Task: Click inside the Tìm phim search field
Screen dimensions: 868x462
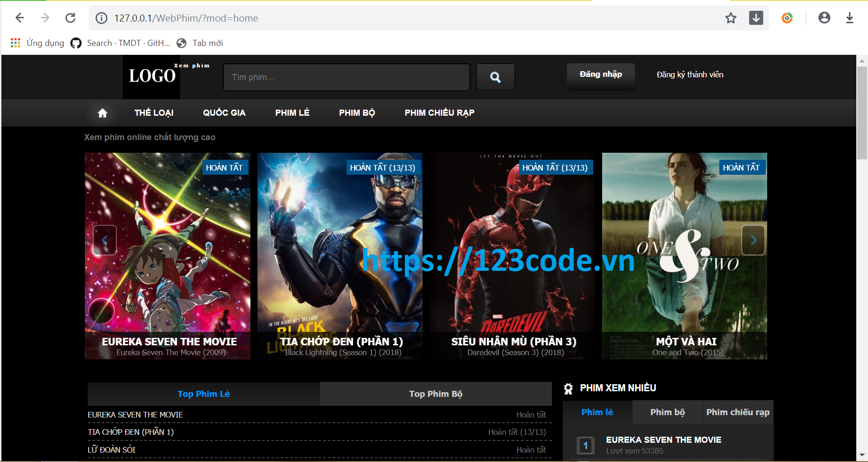Action: 346,77
